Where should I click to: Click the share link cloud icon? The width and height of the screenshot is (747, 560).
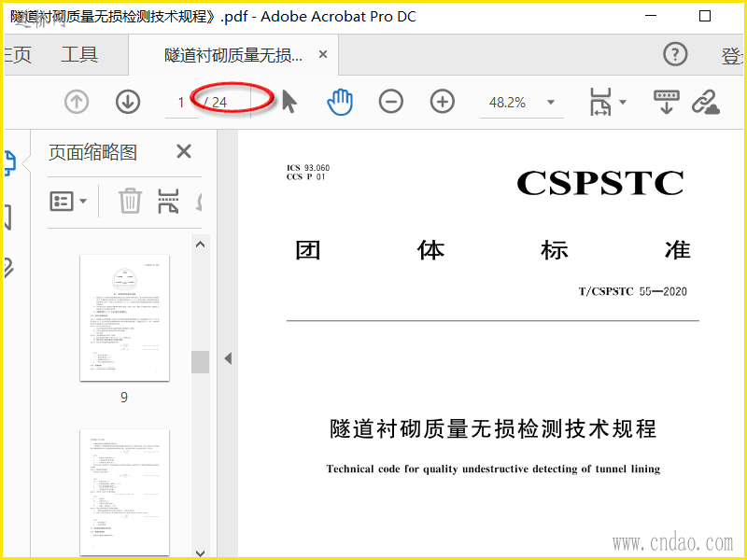coord(706,102)
